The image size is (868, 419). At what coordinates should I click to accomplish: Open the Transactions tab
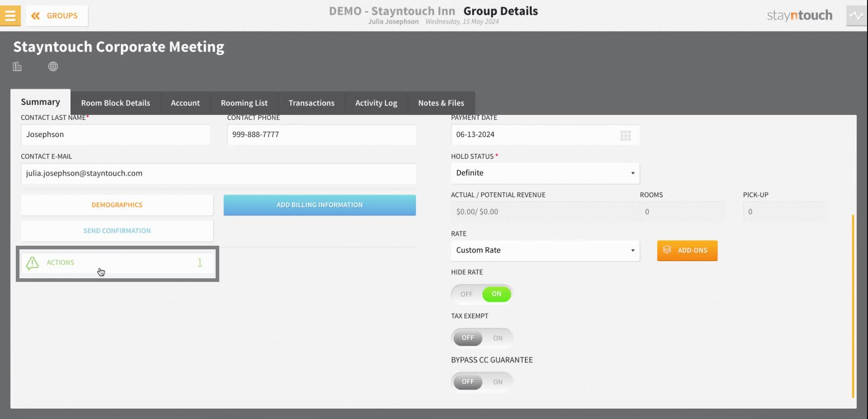(311, 103)
